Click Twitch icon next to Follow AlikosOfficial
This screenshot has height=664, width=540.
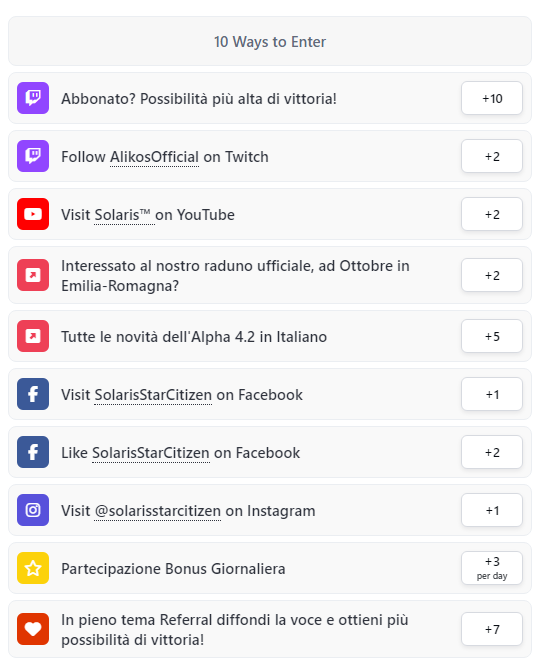pyautogui.click(x=33, y=156)
